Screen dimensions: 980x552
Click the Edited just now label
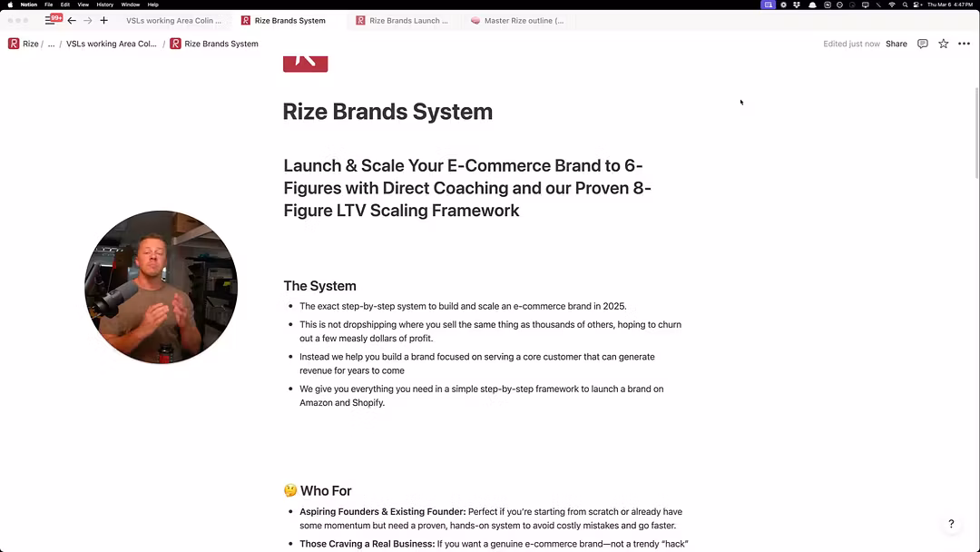coord(851,44)
